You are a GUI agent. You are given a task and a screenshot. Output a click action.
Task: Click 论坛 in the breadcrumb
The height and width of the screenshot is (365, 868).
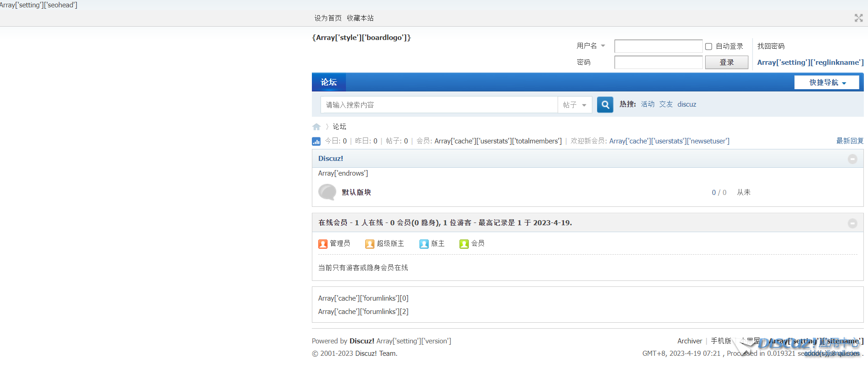[339, 126]
